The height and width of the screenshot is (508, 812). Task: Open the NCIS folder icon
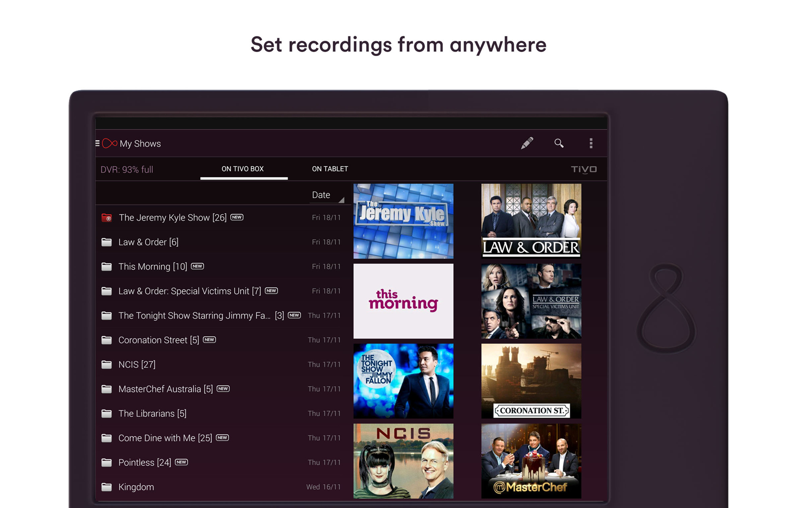[x=106, y=364]
